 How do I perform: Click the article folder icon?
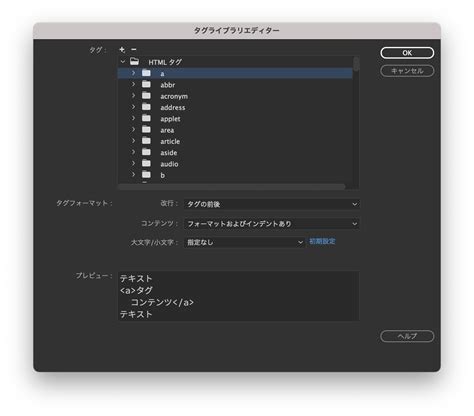(x=146, y=141)
